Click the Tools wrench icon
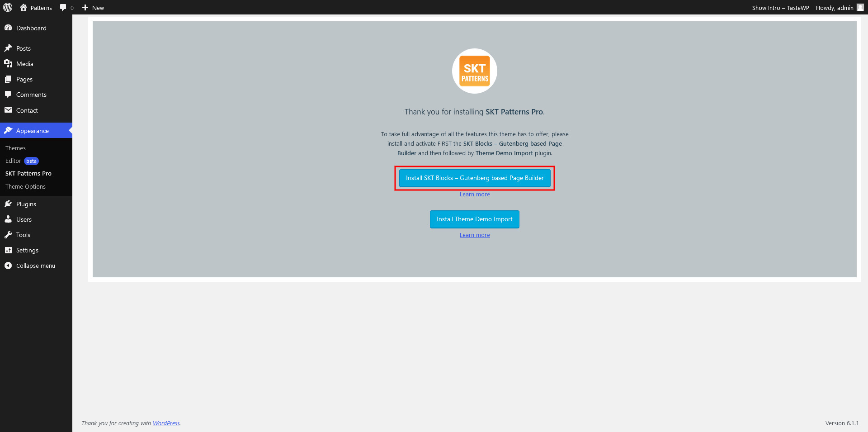Viewport: 868px width, 432px height. click(8, 234)
